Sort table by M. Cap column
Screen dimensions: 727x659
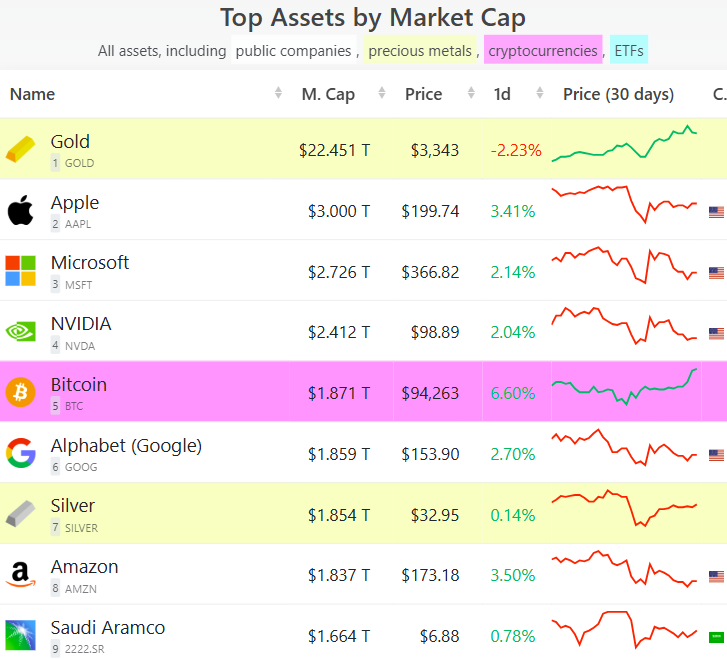click(x=328, y=94)
